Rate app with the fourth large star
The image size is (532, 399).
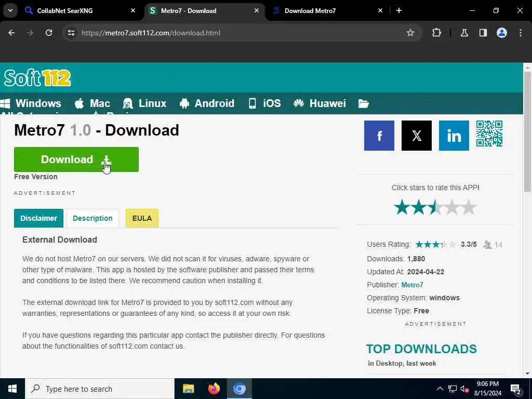coord(452,207)
